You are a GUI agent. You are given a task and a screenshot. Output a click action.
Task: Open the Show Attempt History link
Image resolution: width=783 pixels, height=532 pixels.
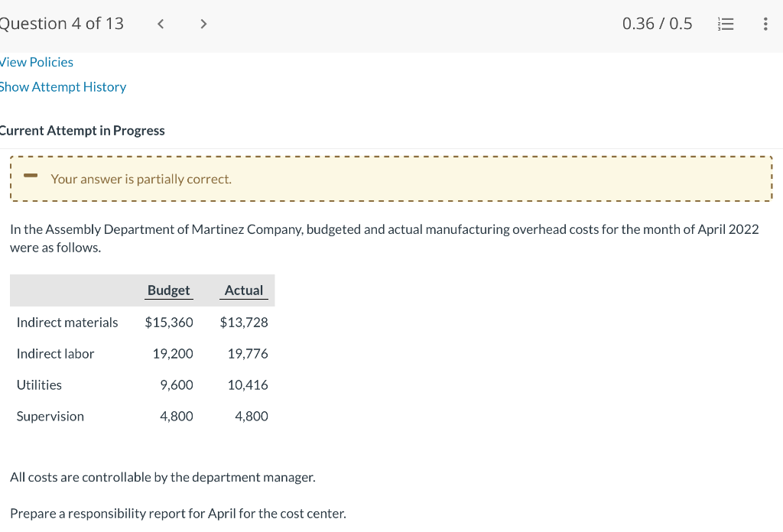coord(63,87)
